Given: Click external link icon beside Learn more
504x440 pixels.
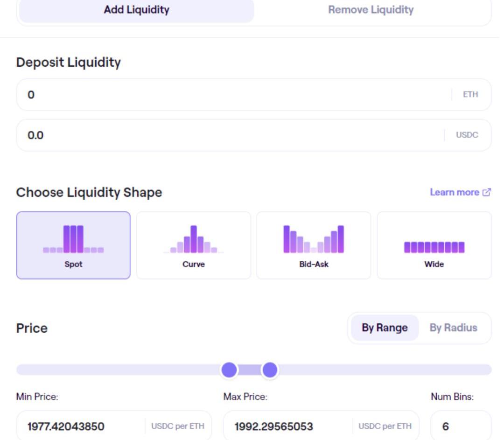Looking at the screenshot, I should pyautogui.click(x=487, y=192).
